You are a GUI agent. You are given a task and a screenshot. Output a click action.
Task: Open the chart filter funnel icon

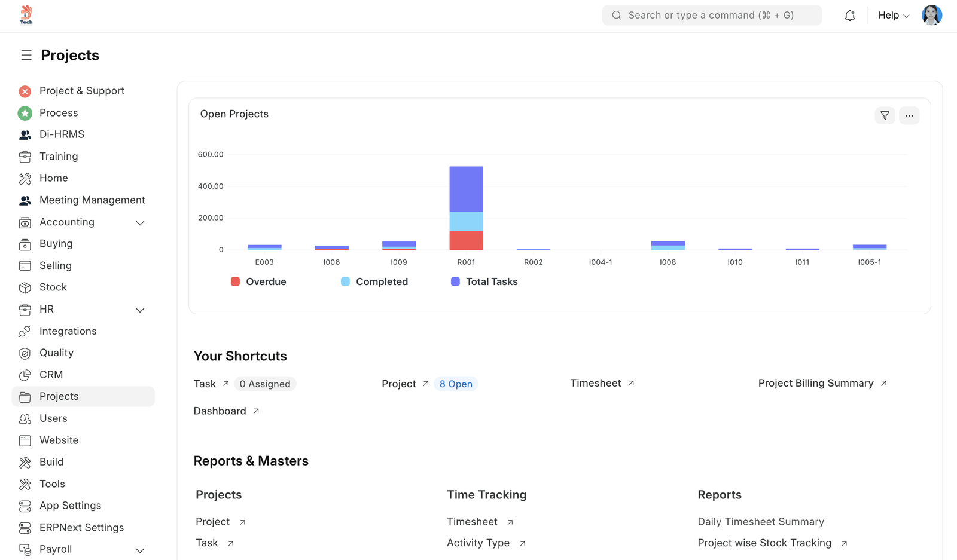885,115
